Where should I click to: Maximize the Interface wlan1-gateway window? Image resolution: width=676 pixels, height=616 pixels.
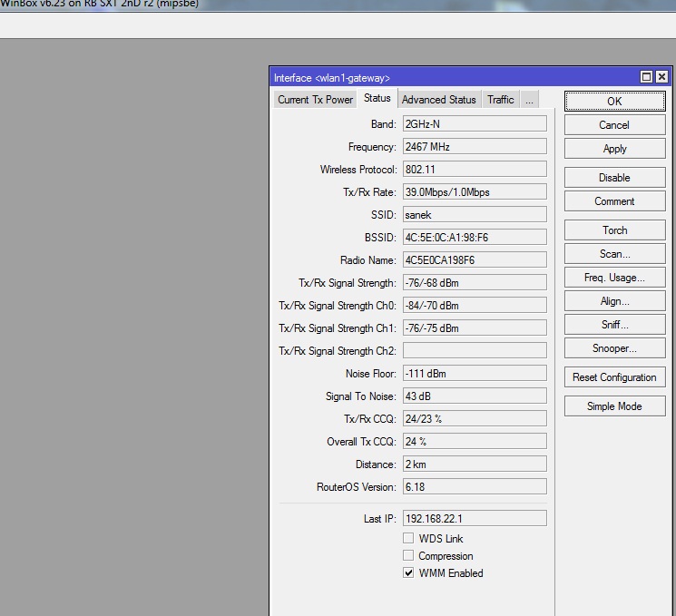tap(646, 77)
